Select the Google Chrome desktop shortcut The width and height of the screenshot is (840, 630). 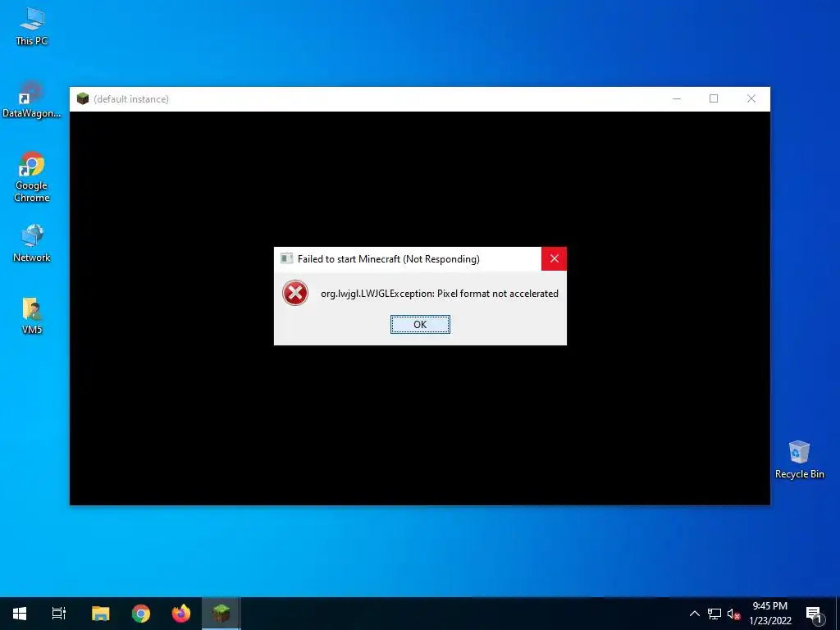click(x=32, y=177)
